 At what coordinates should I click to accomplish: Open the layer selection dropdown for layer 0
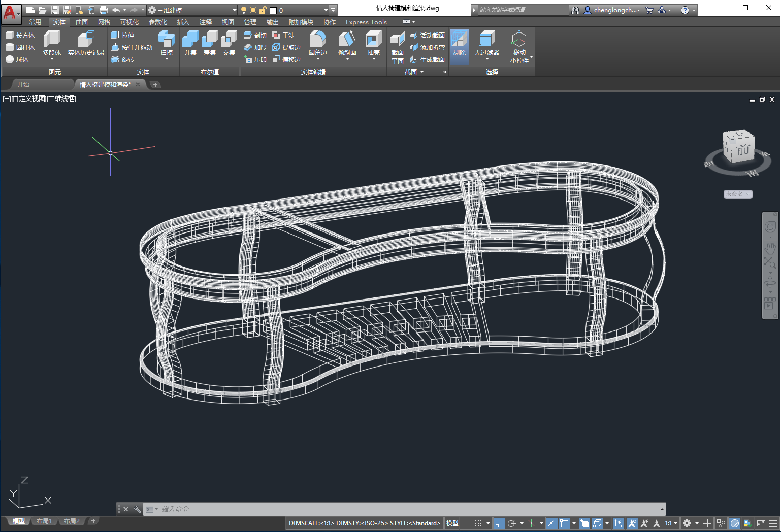pos(326,10)
